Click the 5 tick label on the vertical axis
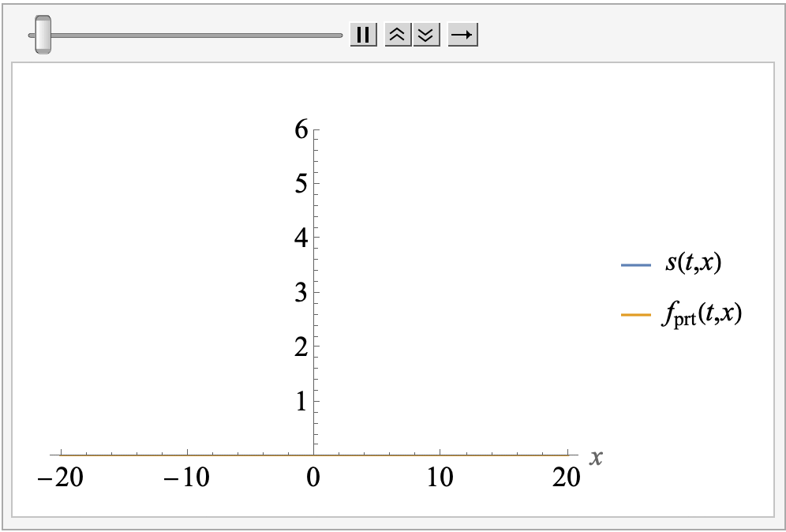Screen dimensions: 786x532 pyautogui.click(x=301, y=185)
